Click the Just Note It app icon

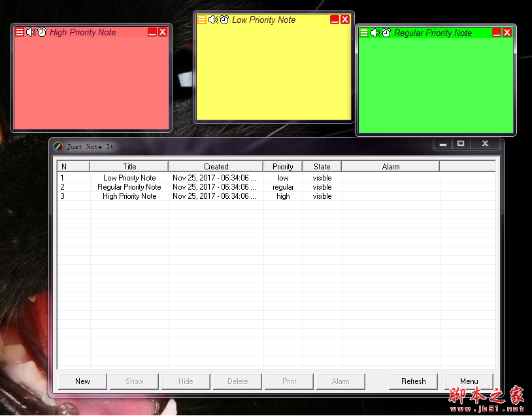(58, 147)
